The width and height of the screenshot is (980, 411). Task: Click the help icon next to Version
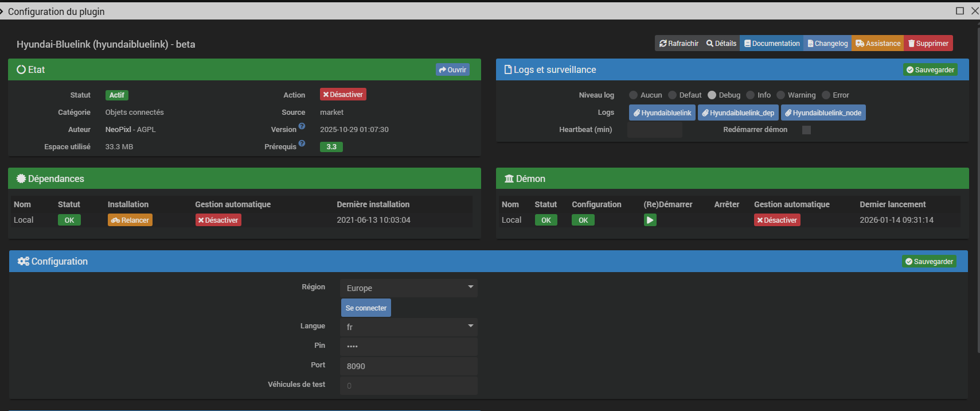302,126
